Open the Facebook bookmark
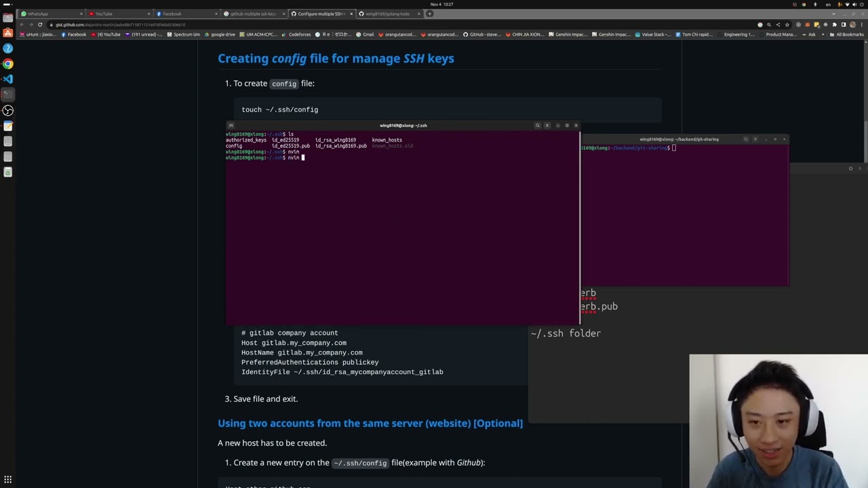Viewport: 868px width, 488px height. point(74,35)
